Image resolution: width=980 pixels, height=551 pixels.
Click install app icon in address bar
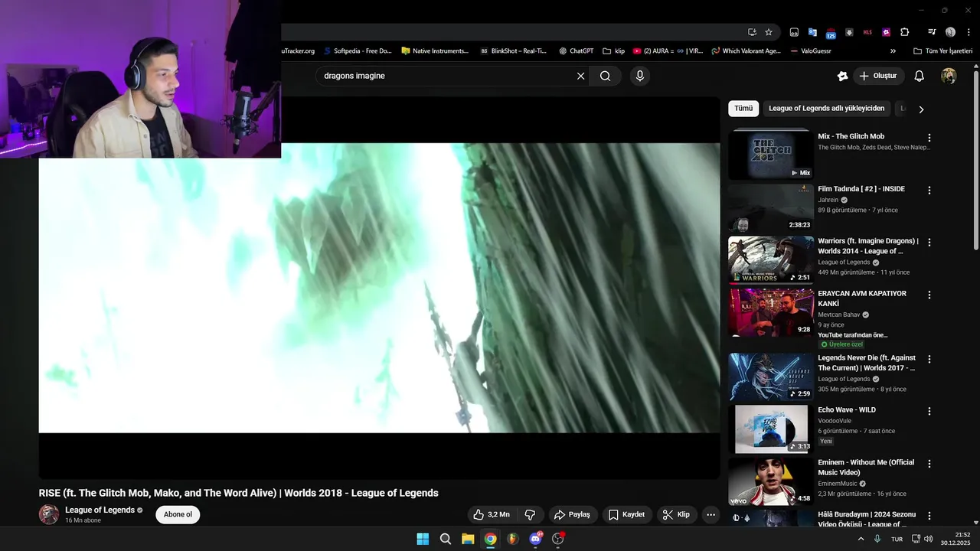pos(752,32)
